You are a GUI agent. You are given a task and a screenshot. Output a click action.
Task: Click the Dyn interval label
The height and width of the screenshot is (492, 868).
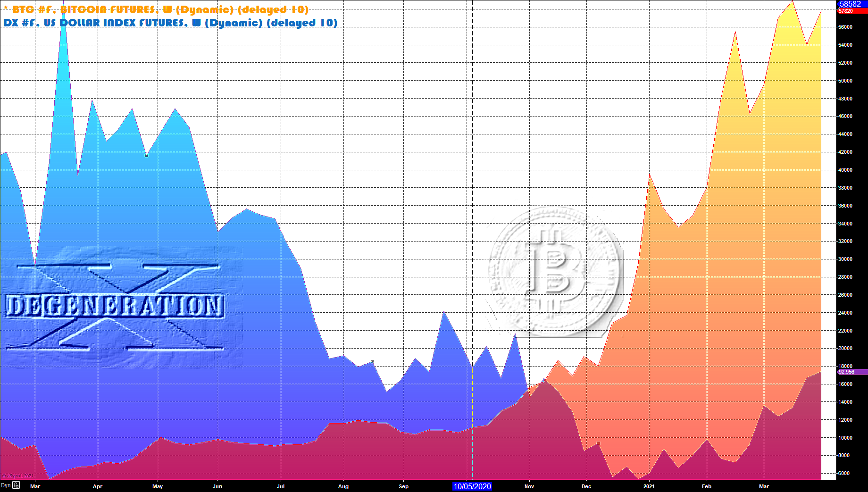(x=6, y=485)
